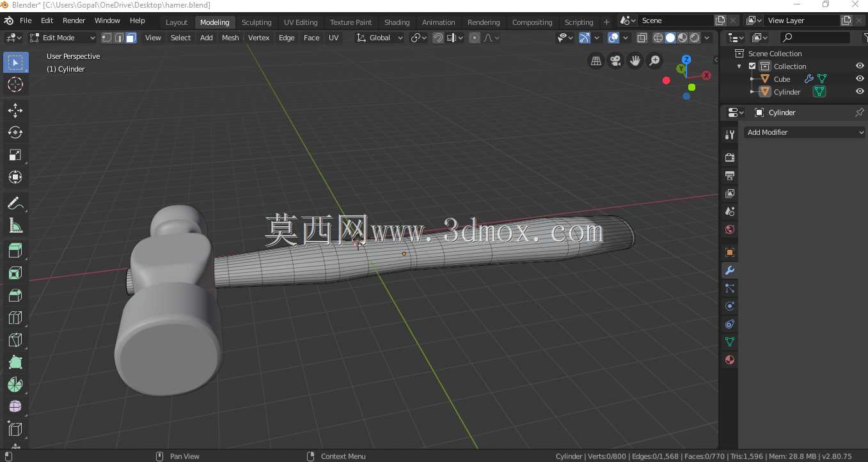Toggle camera view with camera icon
This screenshot has height=462, width=868.
(x=615, y=61)
